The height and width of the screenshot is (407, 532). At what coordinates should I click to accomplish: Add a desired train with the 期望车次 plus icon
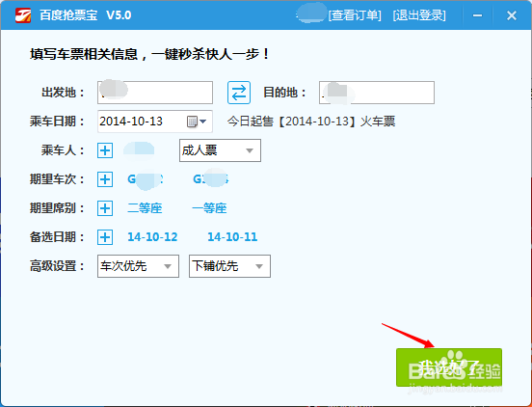pyautogui.click(x=105, y=178)
